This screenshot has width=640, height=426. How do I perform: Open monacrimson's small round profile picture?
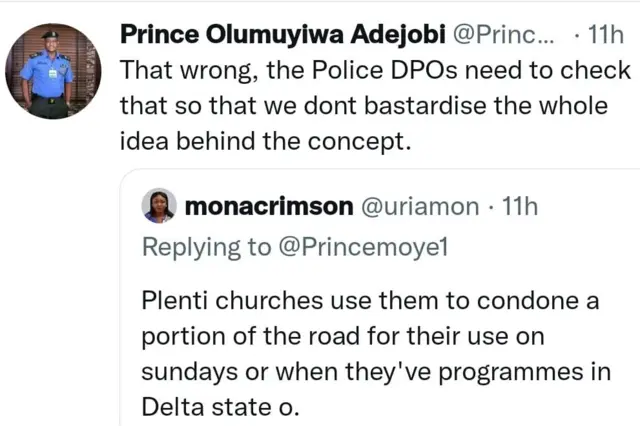(x=160, y=206)
